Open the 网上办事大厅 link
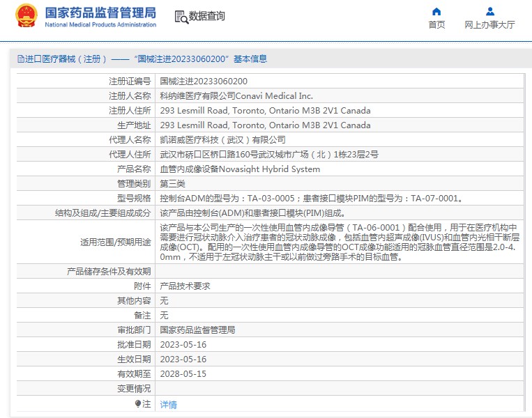This screenshot has height=418, width=532. (x=489, y=25)
